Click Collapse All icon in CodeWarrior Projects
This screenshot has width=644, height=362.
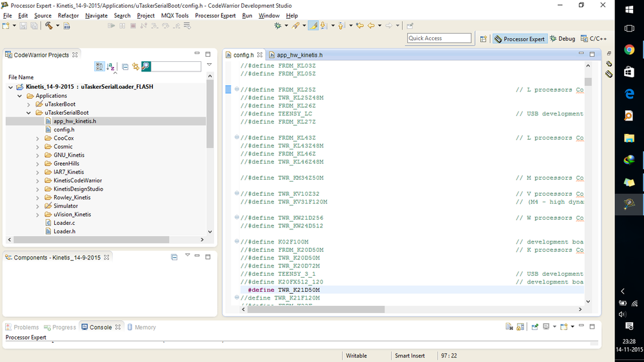[x=125, y=66]
